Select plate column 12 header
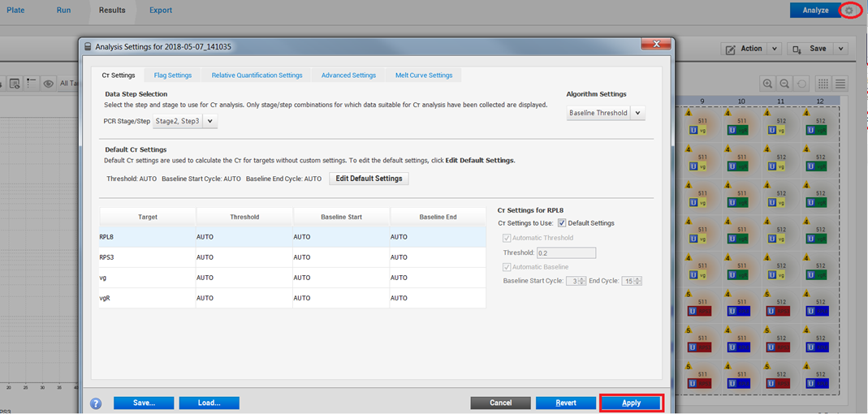 click(x=820, y=101)
